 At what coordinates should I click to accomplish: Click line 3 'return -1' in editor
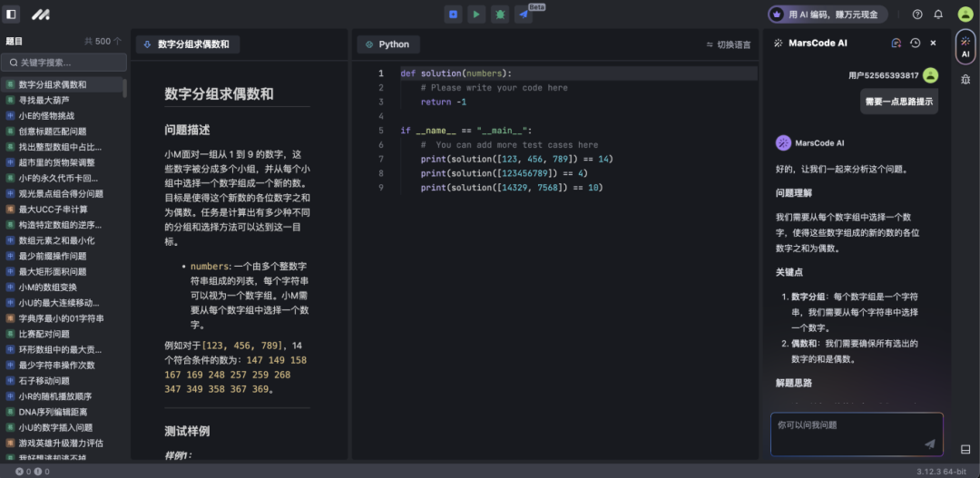443,102
